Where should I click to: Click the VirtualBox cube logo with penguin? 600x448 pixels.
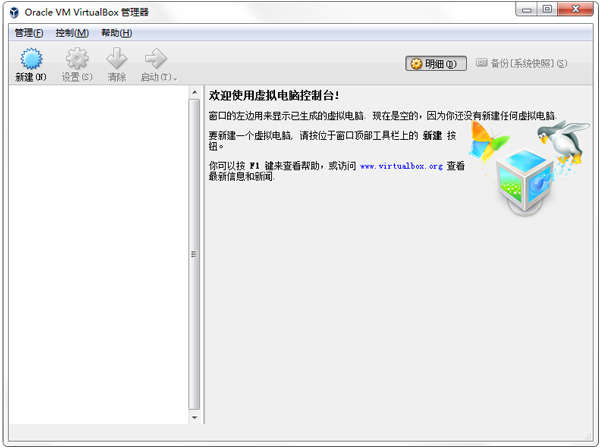coord(530,168)
